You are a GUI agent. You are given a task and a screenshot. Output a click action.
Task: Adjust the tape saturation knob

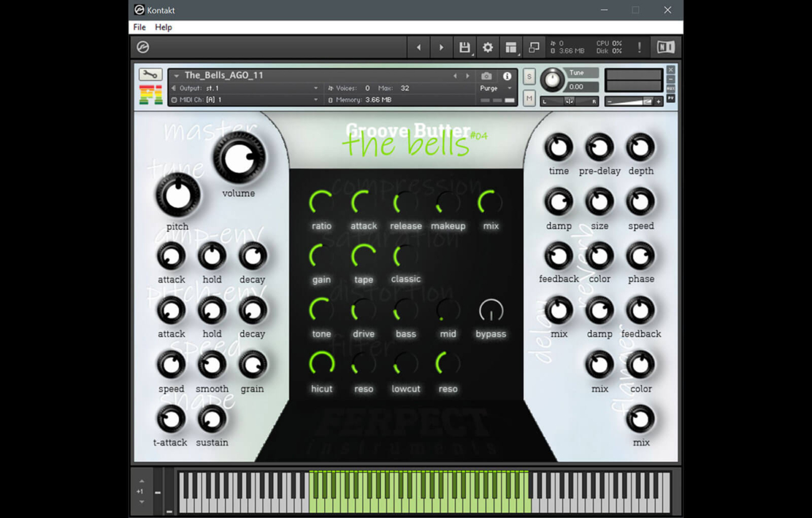click(x=364, y=256)
